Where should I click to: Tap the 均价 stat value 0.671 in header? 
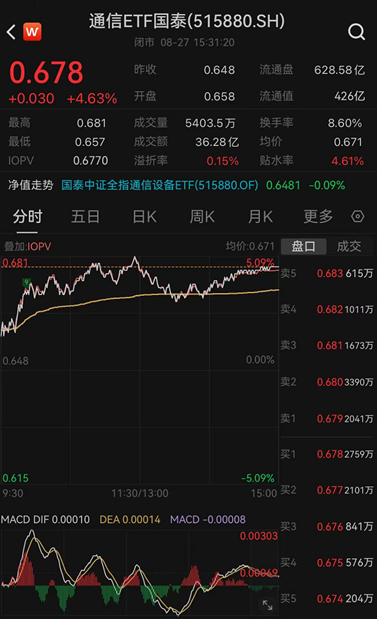click(348, 142)
